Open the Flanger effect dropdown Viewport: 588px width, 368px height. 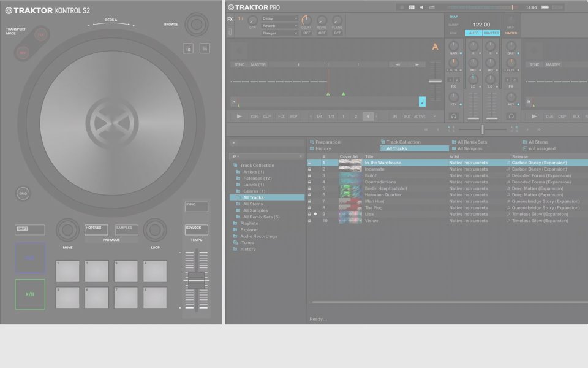click(x=279, y=33)
